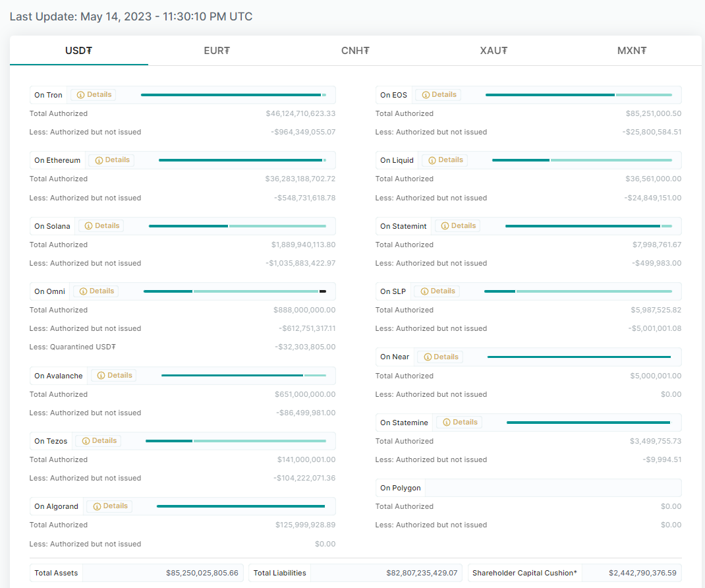Screen dimensions: 705x588
Task: Select the Total Assets value $85,250,025,805.66
Action: 202,573
